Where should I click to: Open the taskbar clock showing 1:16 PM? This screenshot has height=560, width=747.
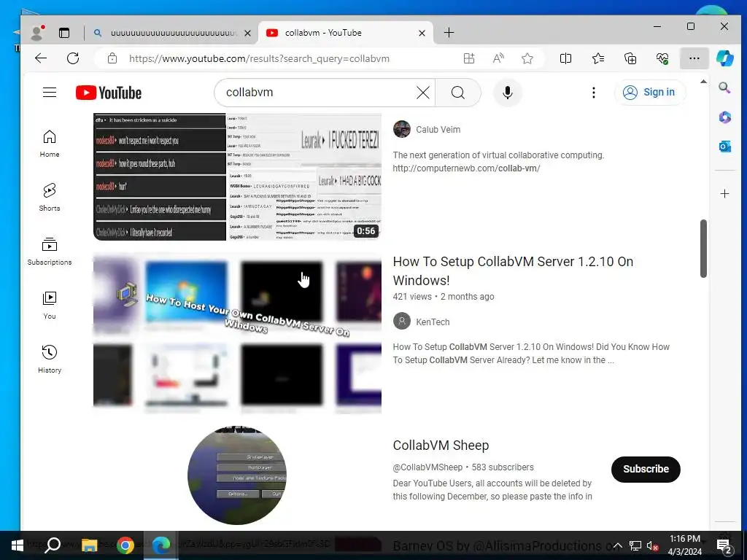click(x=684, y=545)
